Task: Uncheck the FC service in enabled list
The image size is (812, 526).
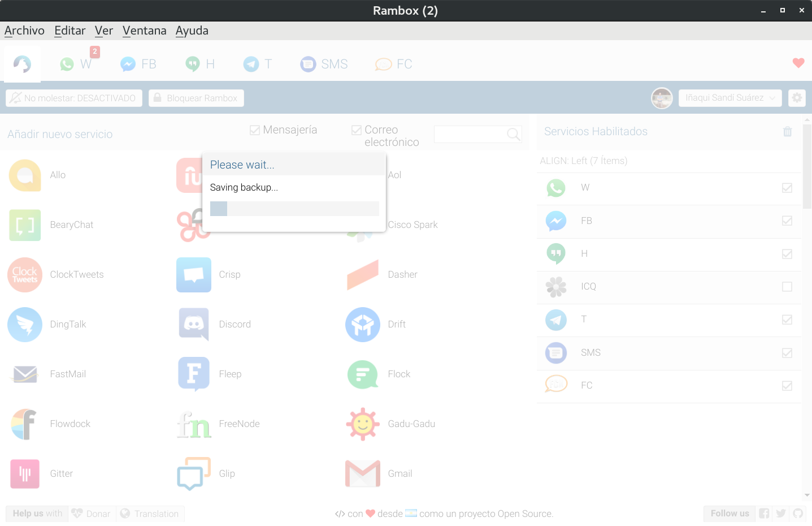Action: (787, 386)
